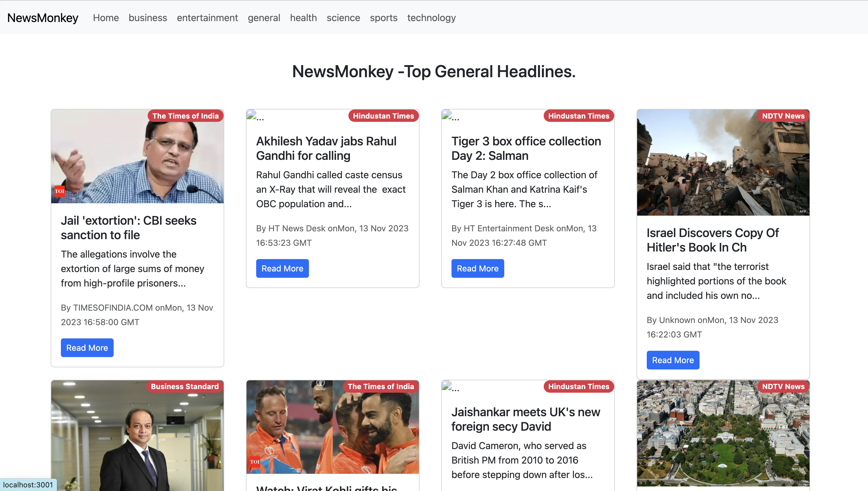Click NDTV News badge on aerial city card

click(783, 386)
